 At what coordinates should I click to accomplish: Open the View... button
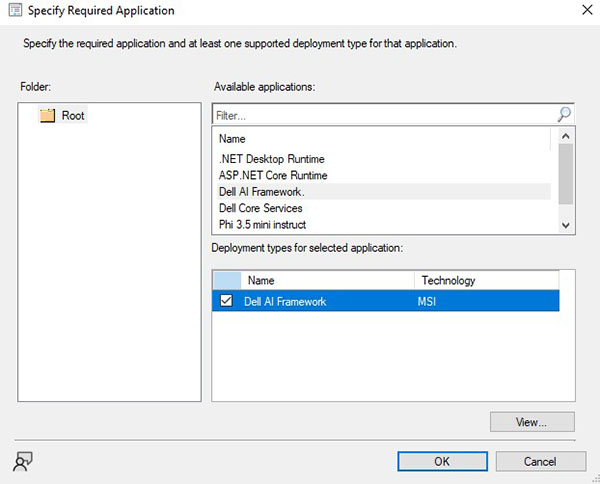point(532,422)
